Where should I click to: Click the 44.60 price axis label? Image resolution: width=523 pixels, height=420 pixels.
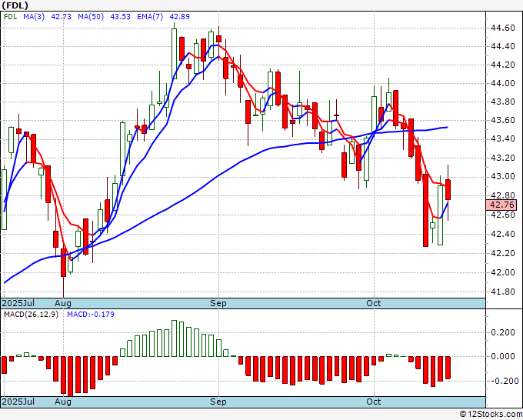(503, 28)
